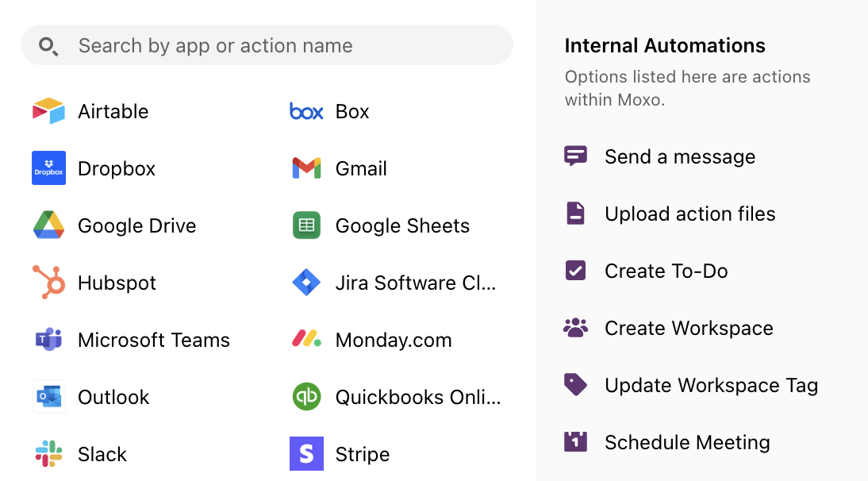Click the Upload action files document icon

click(x=577, y=214)
